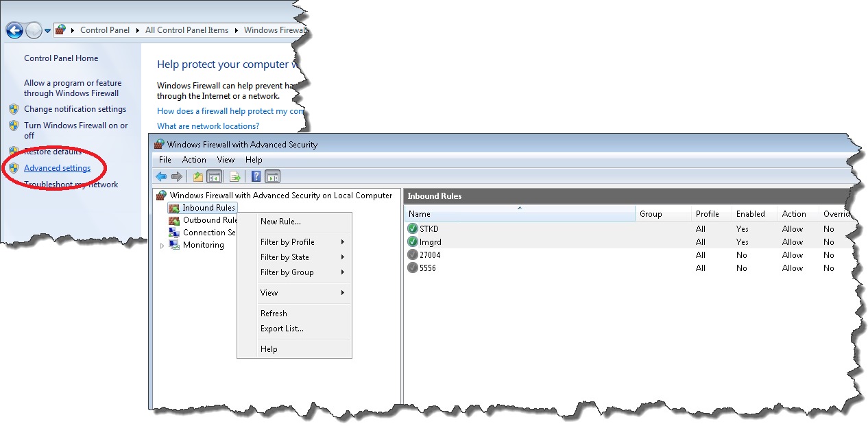Open the breadcrumb arrow after Control Panel
The image size is (868, 426).
pos(138,30)
